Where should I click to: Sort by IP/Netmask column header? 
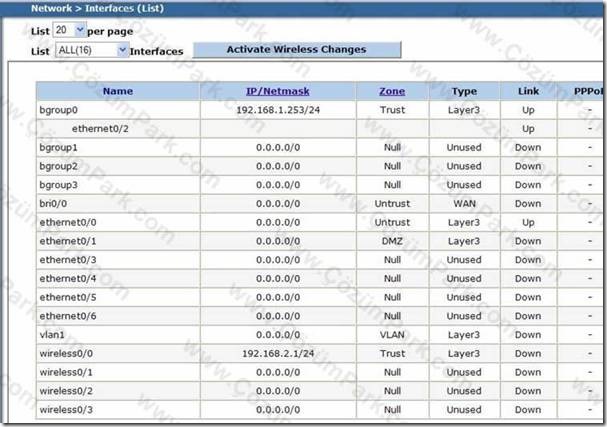click(278, 91)
